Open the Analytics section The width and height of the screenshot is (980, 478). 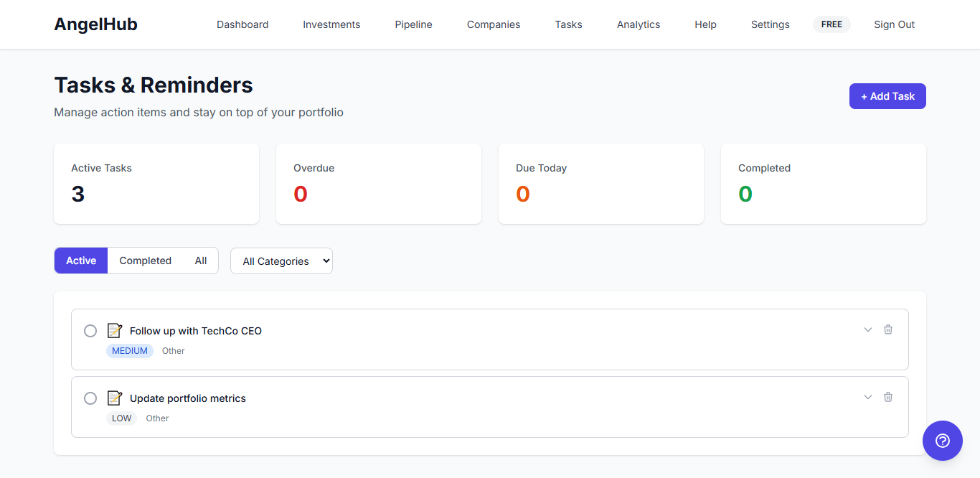[x=638, y=24]
